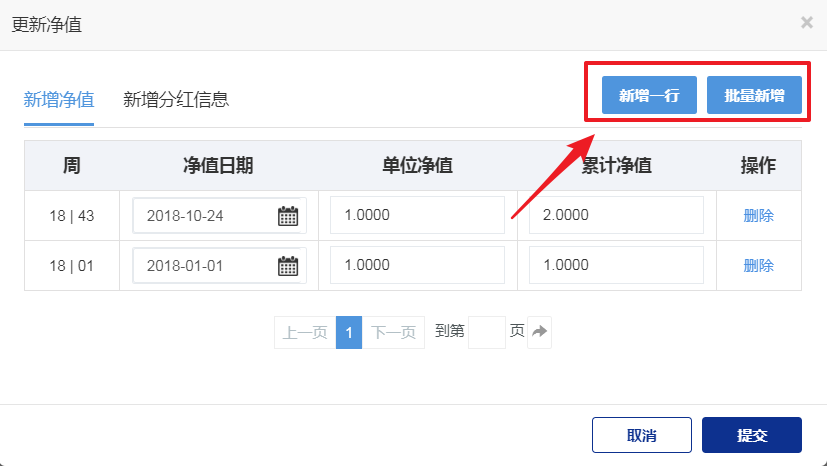Click the 新增一行 button
Viewport: 827px width, 466px height.
click(x=649, y=96)
